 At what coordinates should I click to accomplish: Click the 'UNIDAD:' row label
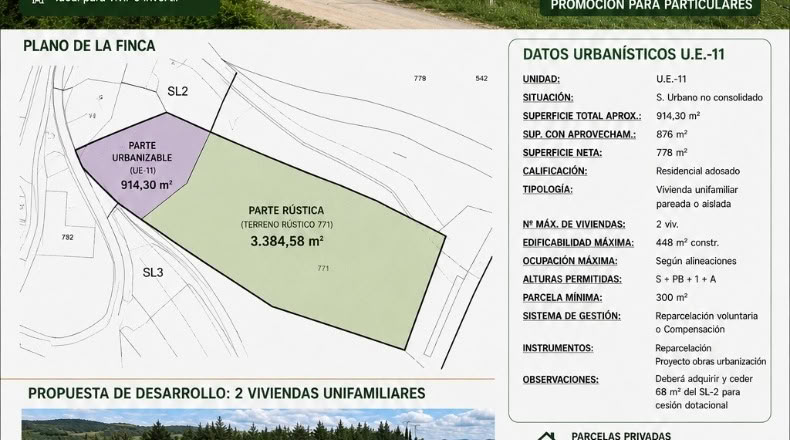pos(541,79)
